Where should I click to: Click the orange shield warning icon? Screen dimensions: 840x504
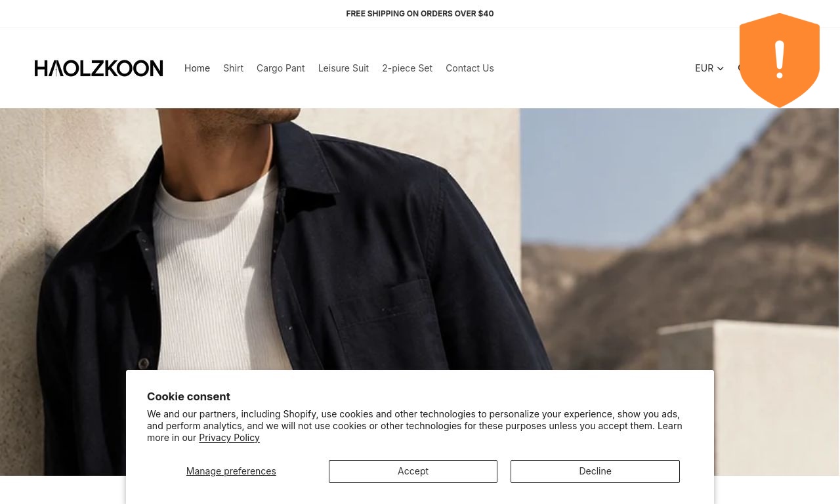pyautogui.click(x=779, y=60)
